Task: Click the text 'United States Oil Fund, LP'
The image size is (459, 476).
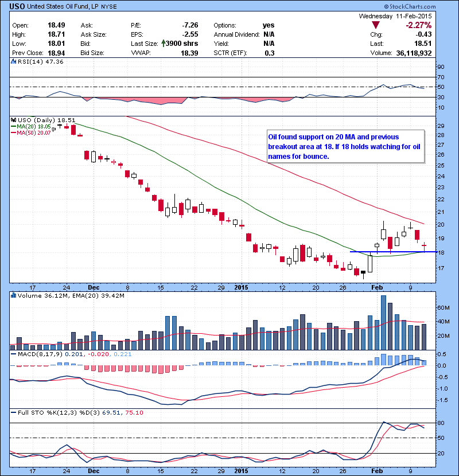Action: point(63,6)
